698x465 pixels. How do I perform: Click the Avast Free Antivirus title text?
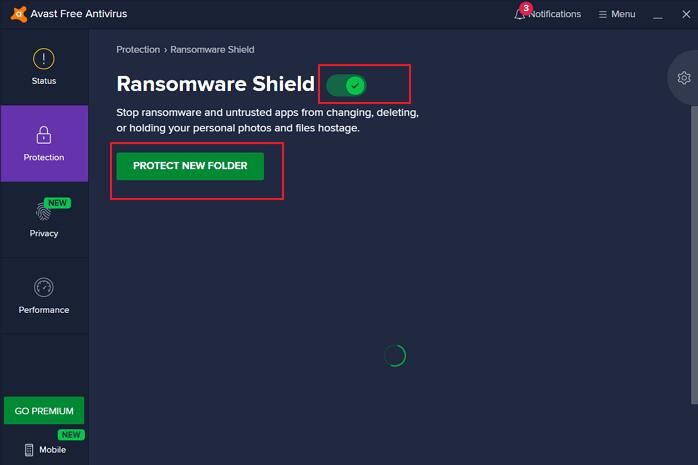tap(79, 14)
